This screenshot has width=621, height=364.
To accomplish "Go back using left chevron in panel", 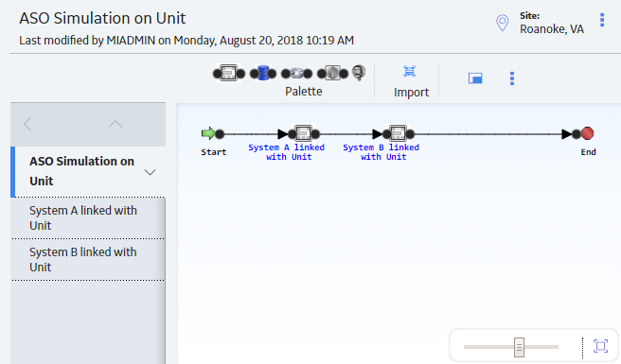I will click(27, 124).
